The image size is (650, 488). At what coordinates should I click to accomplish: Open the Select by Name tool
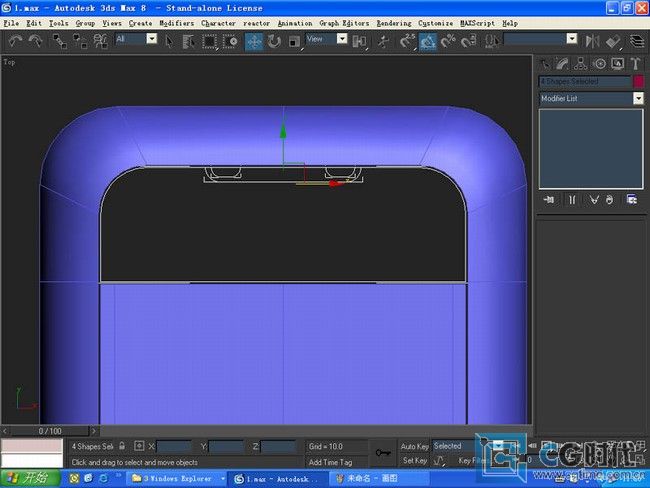pyautogui.click(x=189, y=41)
